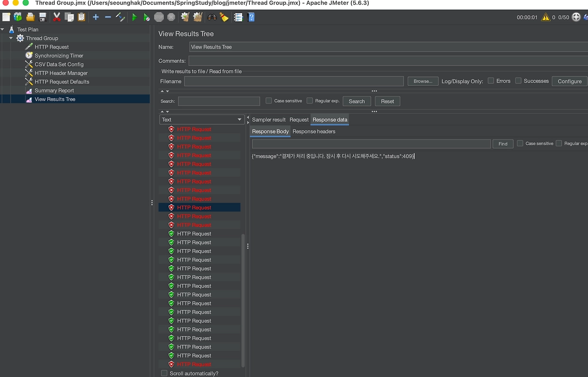Viewport: 588px width, 377px height.
Task: Click the Reset button
Action: (x=387, y=101)
